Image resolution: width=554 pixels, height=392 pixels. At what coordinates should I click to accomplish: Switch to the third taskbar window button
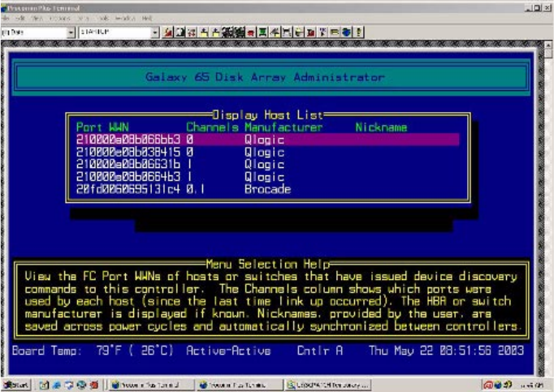326,385
